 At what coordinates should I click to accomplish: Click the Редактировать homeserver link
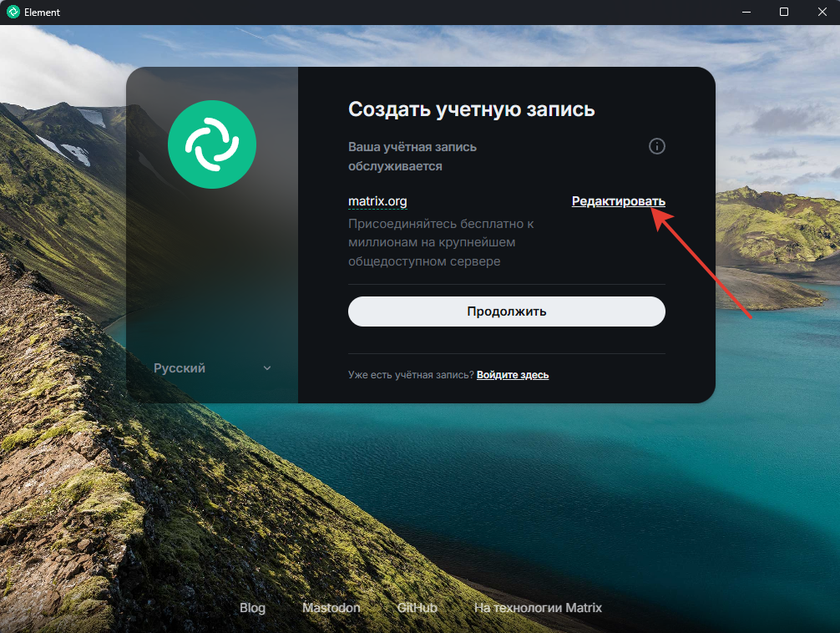[x=618, y=201]
